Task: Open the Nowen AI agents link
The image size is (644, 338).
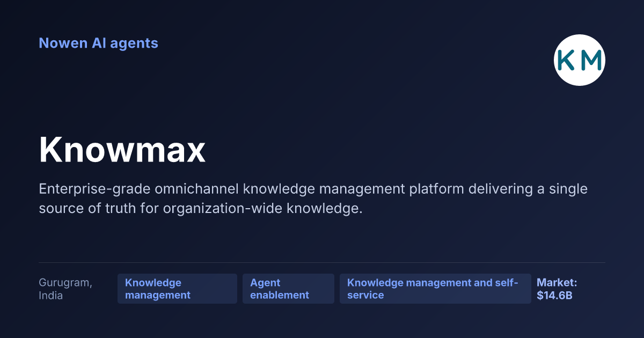Action: coord(98,43)
